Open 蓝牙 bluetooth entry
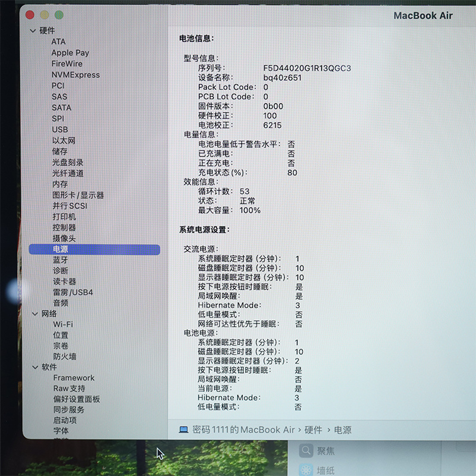This screenshot has width=476, height=476. point(61,260)
